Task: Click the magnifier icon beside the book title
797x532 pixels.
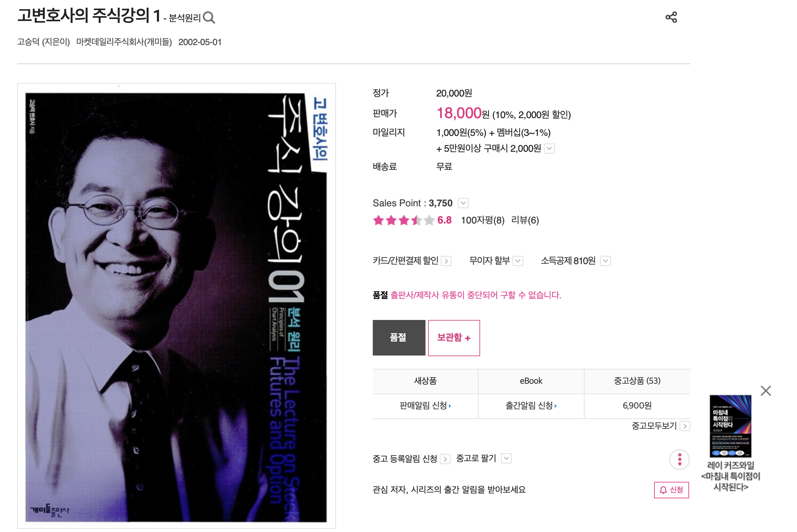Action: point(209,18)
